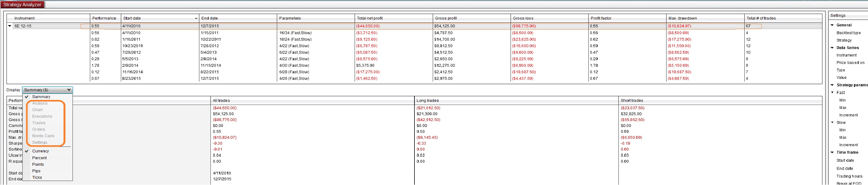The width and height of the screenshot is (868, 185).
Task: Switch display units to Ticks
Action: pyautogui.click(x=37, y=178)
